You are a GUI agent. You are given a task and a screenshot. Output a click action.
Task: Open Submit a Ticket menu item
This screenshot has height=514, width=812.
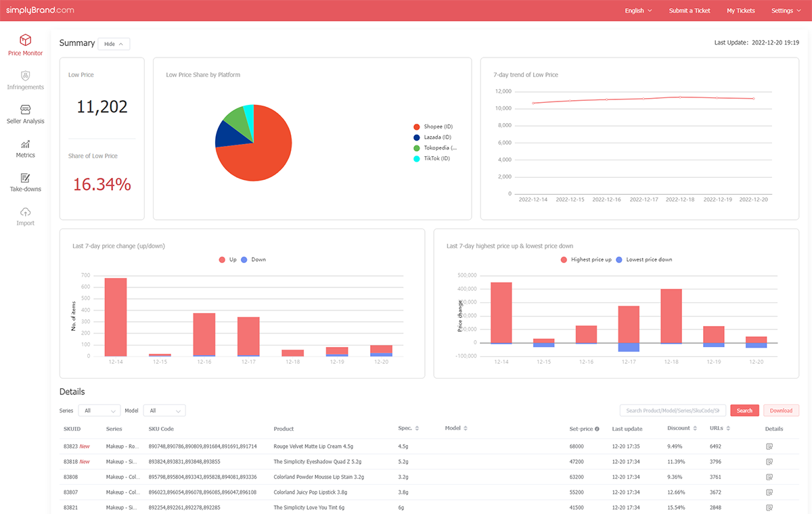(690, 11)
